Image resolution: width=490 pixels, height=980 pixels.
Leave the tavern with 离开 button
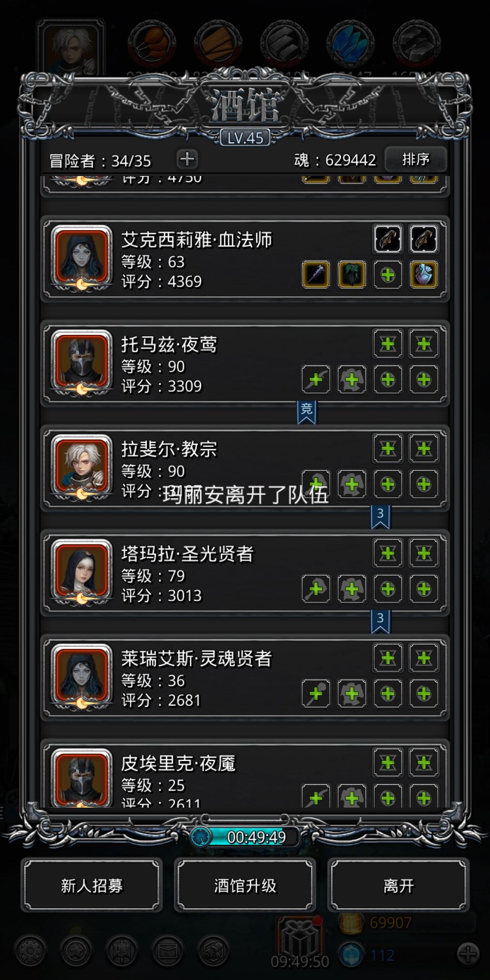click(398, 885)
